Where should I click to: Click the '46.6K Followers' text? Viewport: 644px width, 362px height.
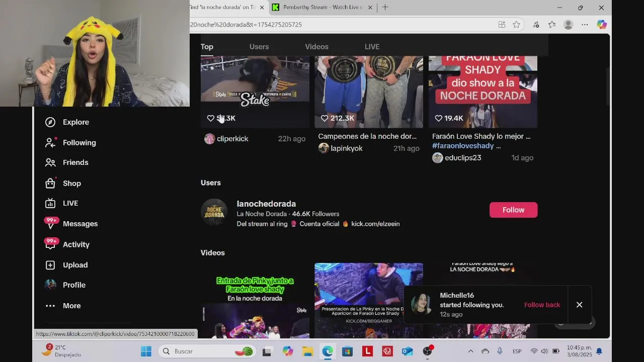point(315,214)
